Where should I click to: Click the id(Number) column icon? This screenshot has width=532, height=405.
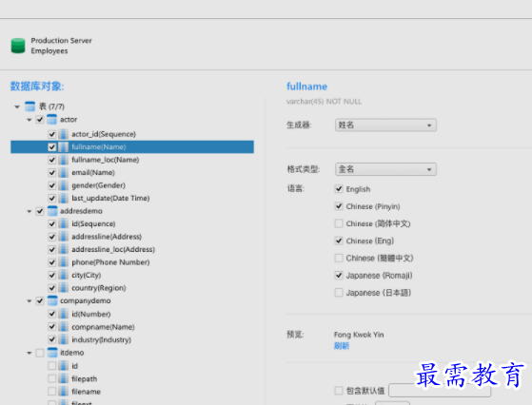tap(63, 314)
